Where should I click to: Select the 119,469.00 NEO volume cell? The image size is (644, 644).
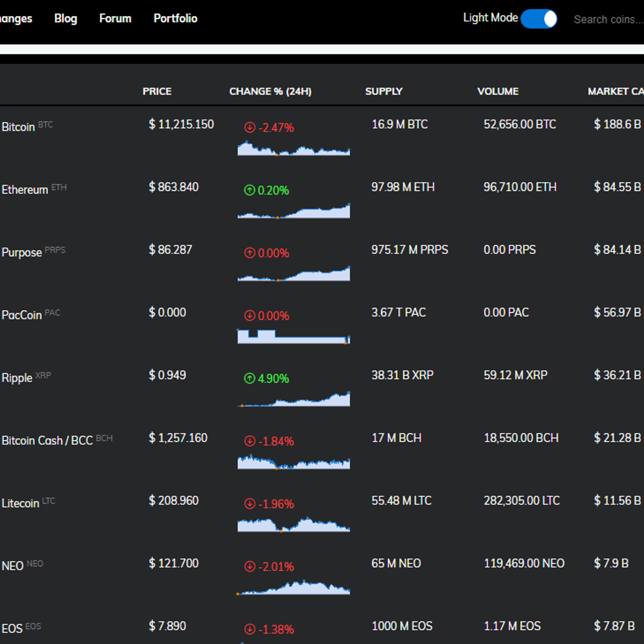coord(524,563)
